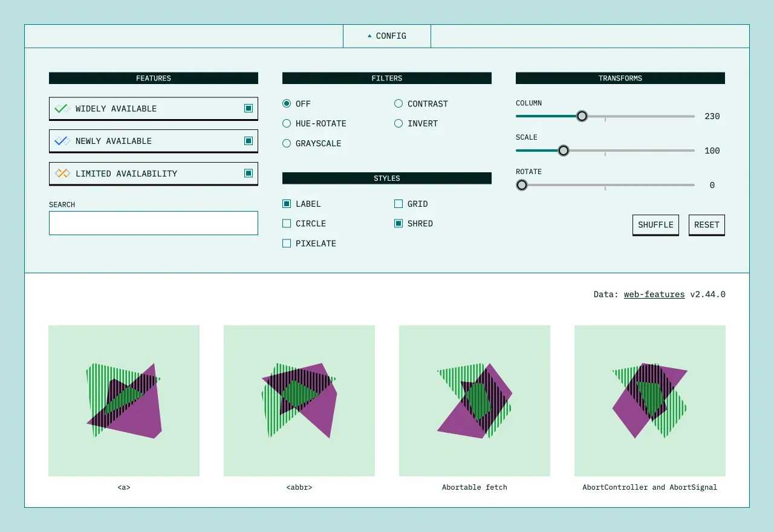Click the green Widely Available checkmark icon
Image resolution: width=774 pixels, height=532 pixels.
tap(62, 109)
